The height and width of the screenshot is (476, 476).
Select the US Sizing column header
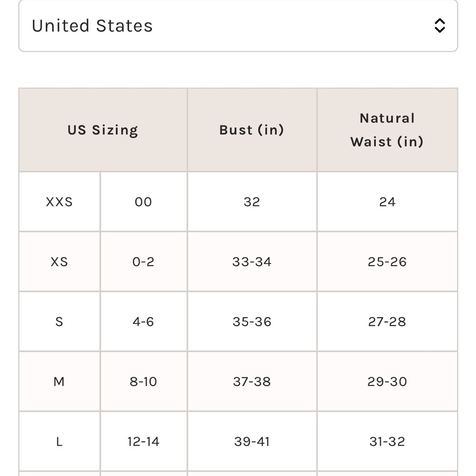[x=103, y=130]
